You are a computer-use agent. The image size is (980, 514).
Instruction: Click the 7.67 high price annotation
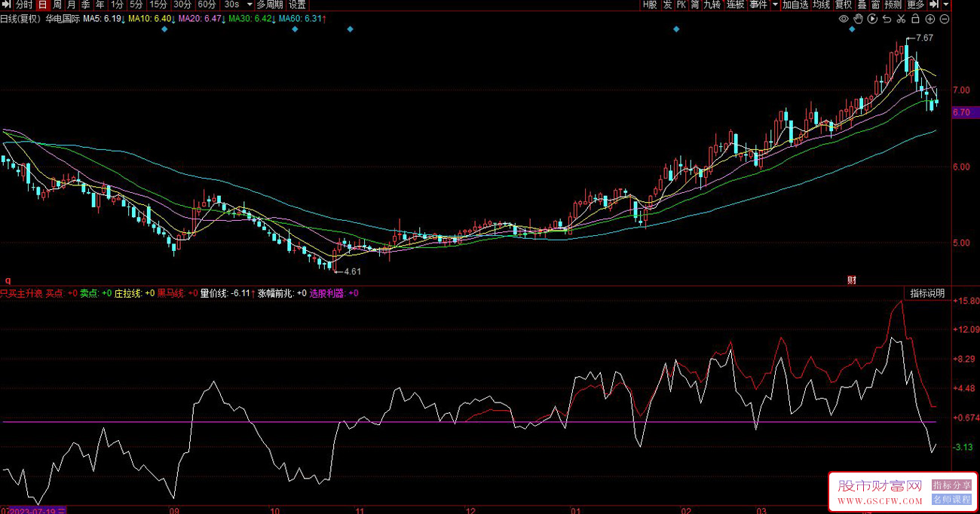point(924,38)
